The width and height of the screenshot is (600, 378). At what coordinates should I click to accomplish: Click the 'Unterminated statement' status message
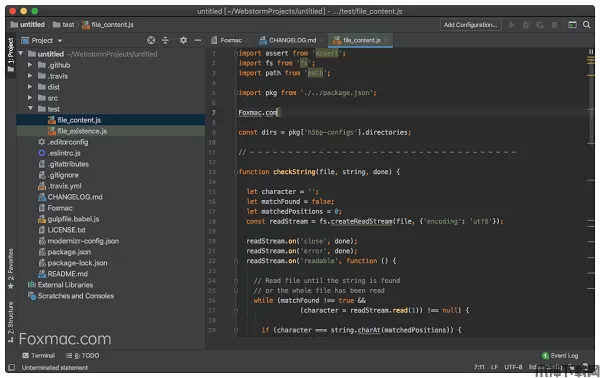[55, 368]
